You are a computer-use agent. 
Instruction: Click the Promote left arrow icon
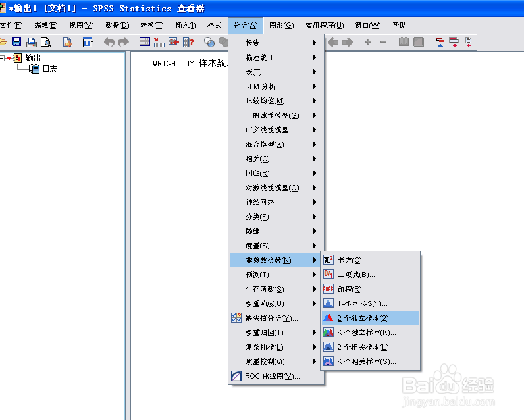[x=333, y=42]
